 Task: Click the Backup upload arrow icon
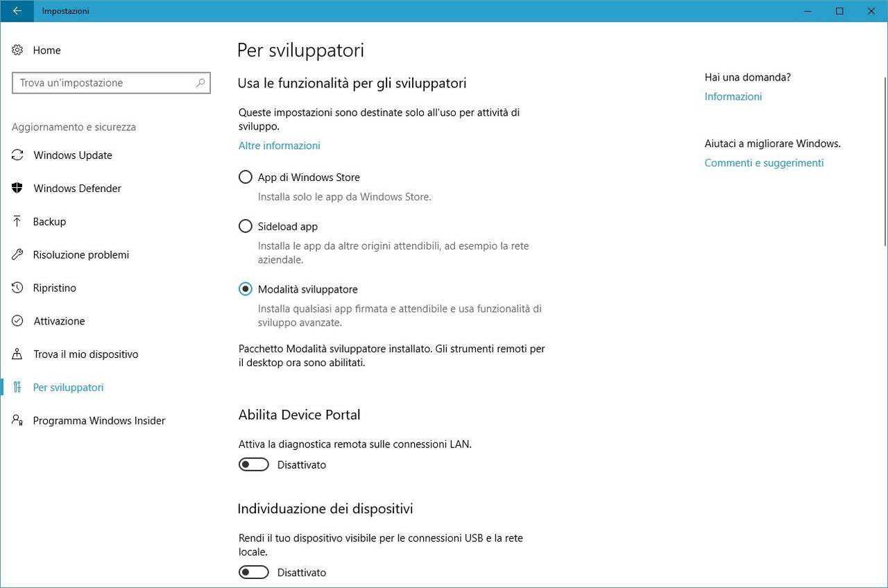click(18, 222)
